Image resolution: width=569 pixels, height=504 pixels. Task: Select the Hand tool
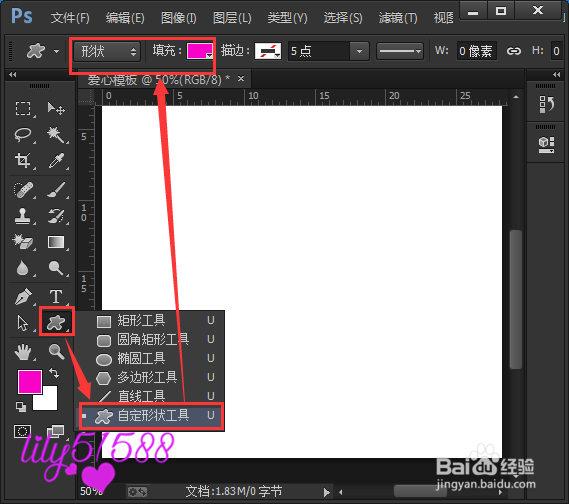(x=23, y=352)
